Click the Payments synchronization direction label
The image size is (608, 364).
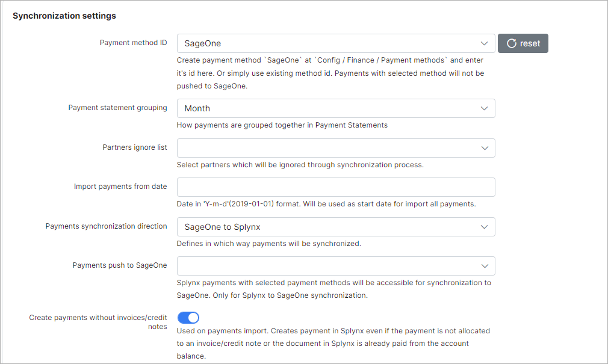tap(106, 226)
